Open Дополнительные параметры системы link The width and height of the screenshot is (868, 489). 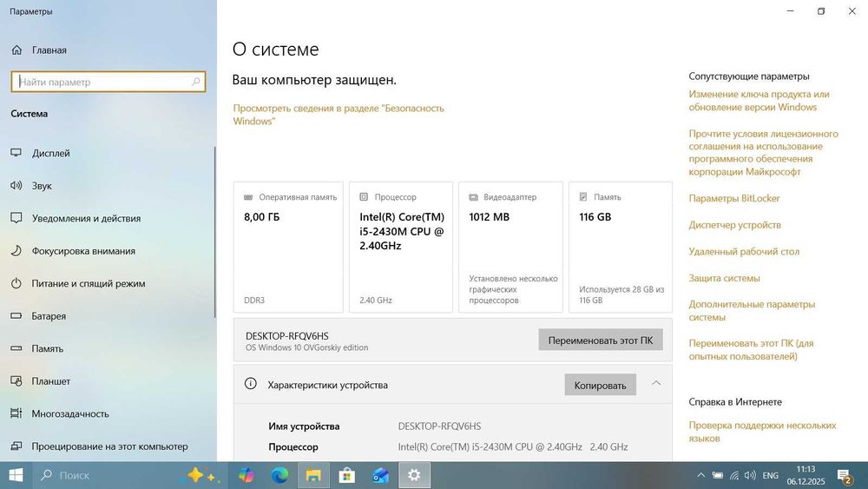click(x=752, y=311)
